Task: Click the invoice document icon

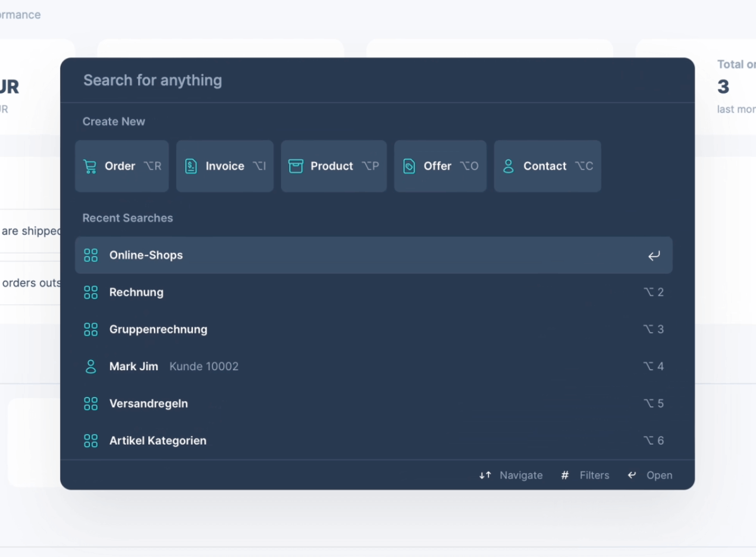Action: click(190, 166)
